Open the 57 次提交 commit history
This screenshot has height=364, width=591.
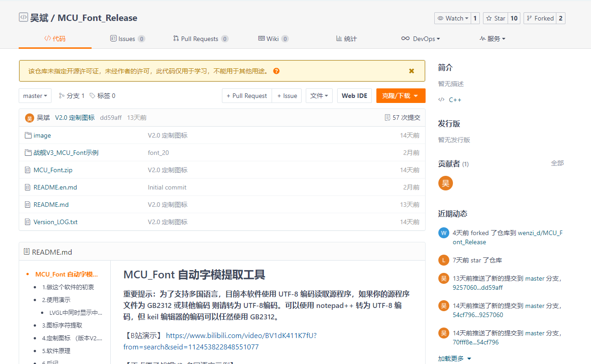tap(406, 118)
